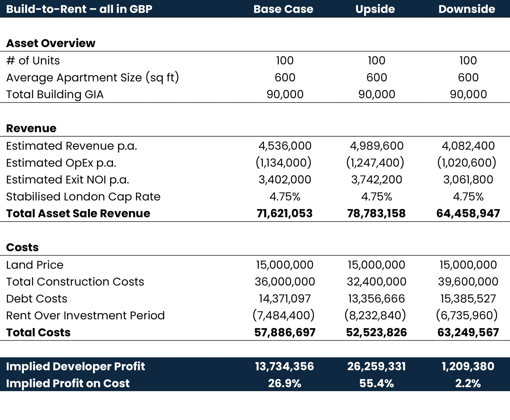Click Downside Rent Over Investment Period value
Screen dimensions: 510x420
[467, 315]
